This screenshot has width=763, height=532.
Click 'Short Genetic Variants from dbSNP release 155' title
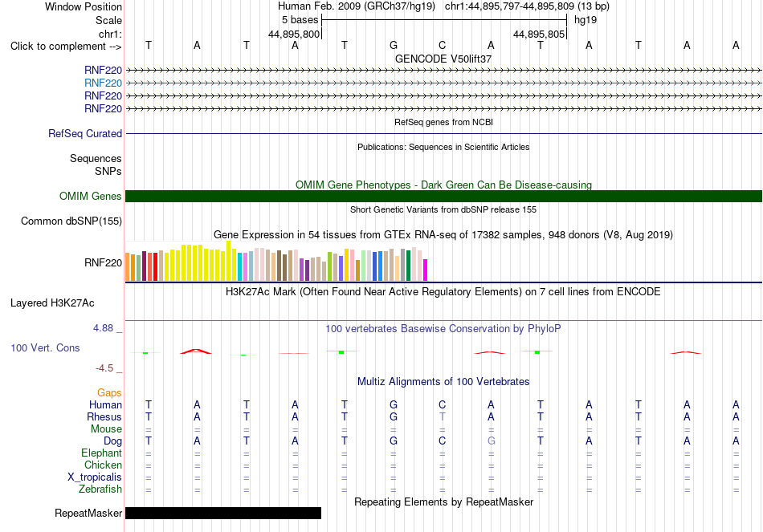[x=443, y=209]
